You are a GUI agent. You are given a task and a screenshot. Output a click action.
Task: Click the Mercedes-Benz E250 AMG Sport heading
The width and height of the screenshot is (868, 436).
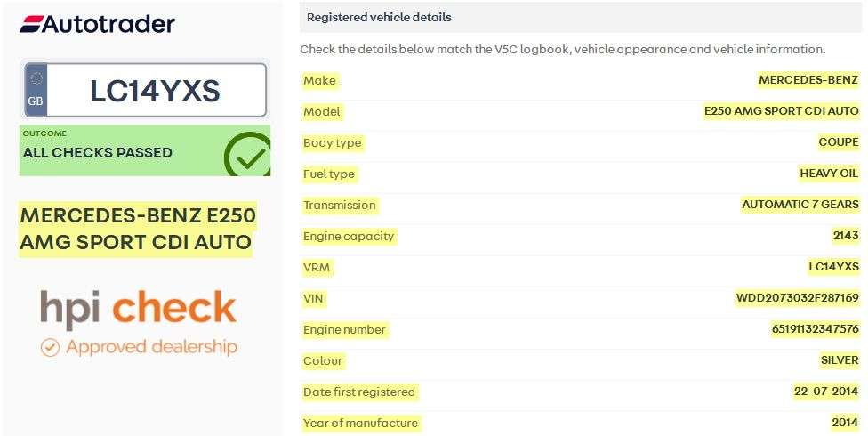point(138,229)
